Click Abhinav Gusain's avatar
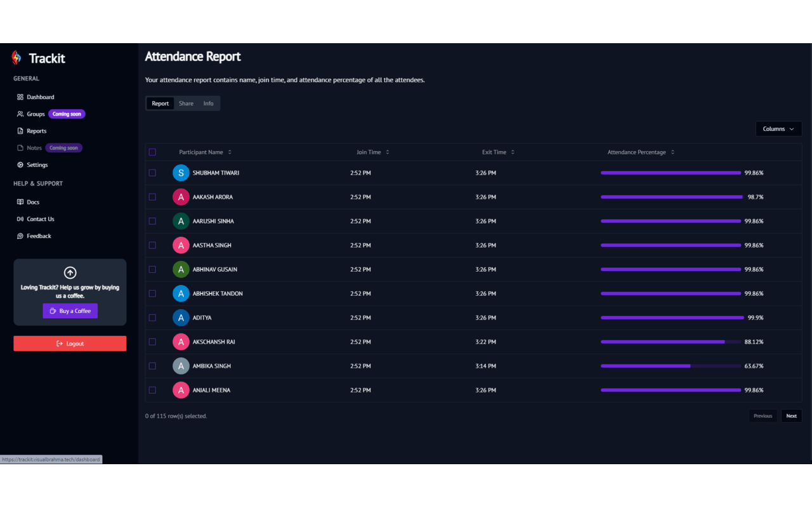 coord(181,269)
